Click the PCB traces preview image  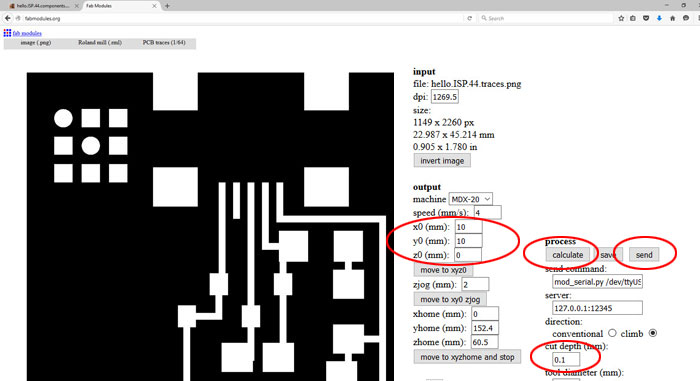tap(210, 226)
